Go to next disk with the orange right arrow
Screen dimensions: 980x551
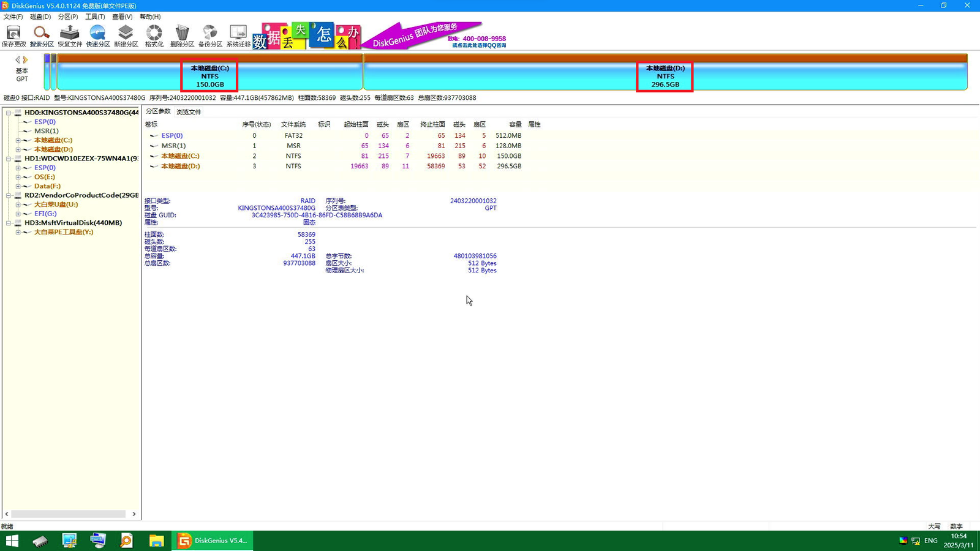click(x=25, y=59)
